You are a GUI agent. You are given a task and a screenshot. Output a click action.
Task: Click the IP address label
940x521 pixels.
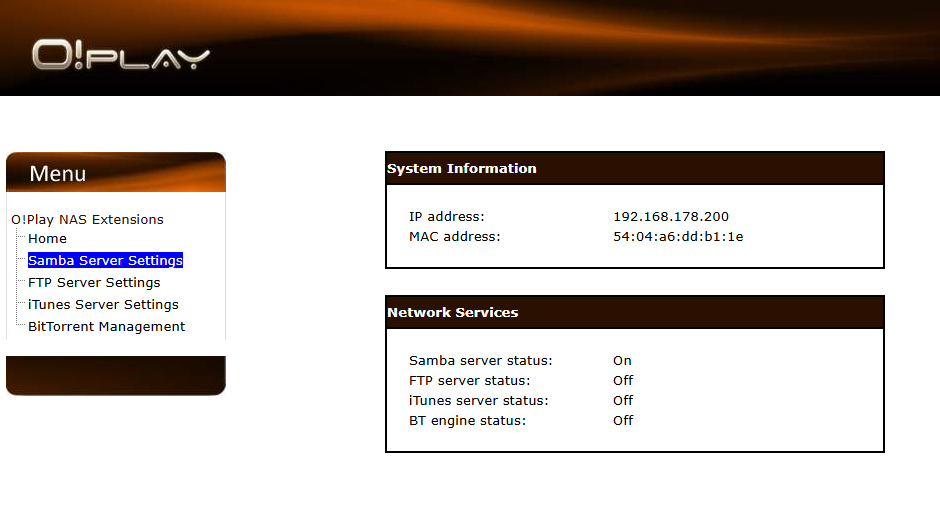447,216
